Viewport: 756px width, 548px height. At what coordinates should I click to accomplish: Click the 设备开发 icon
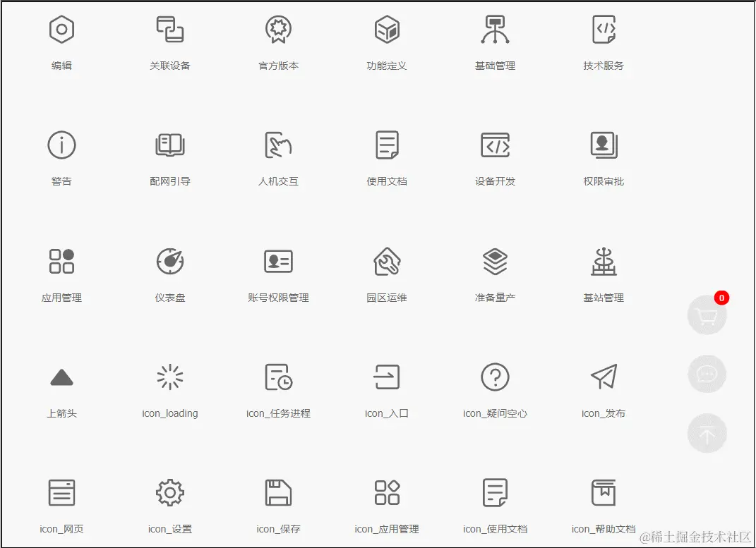click(x=495, y=145)
